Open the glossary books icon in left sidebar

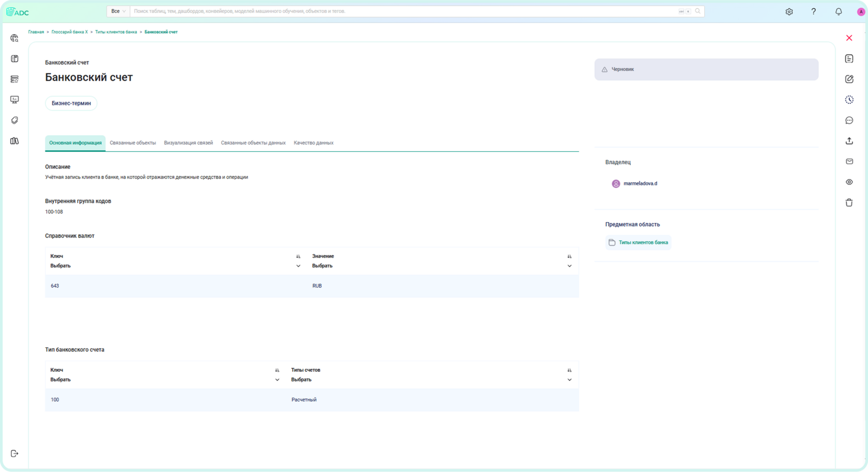pos(14,141)
